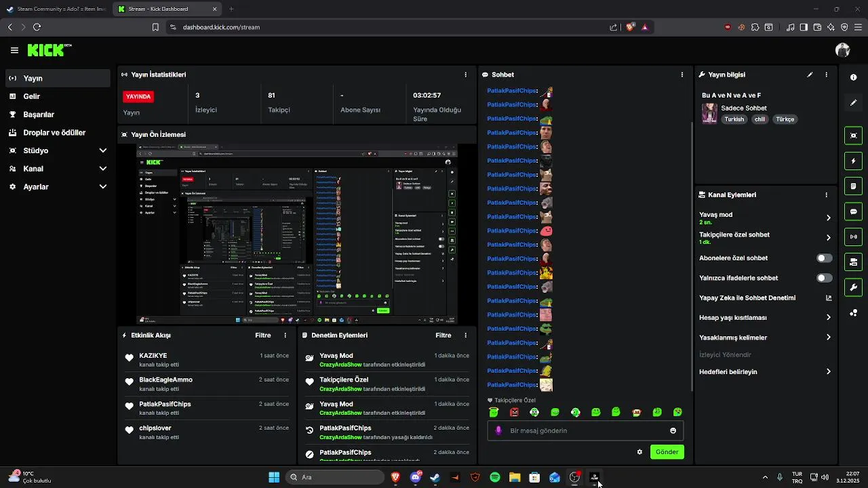Open emoji picker in chat message box
Screen dimensions: 868x488
click(673, 430)
